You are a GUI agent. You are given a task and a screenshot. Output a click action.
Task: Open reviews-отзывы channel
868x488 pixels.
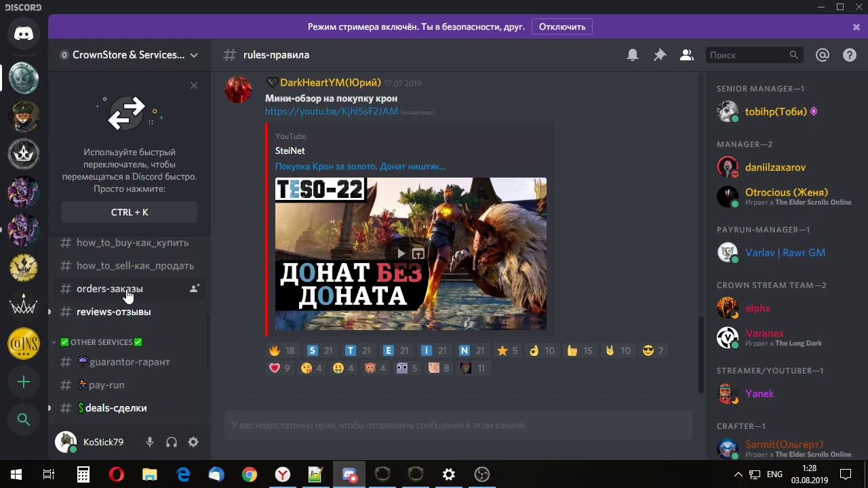tap(130, 312)
